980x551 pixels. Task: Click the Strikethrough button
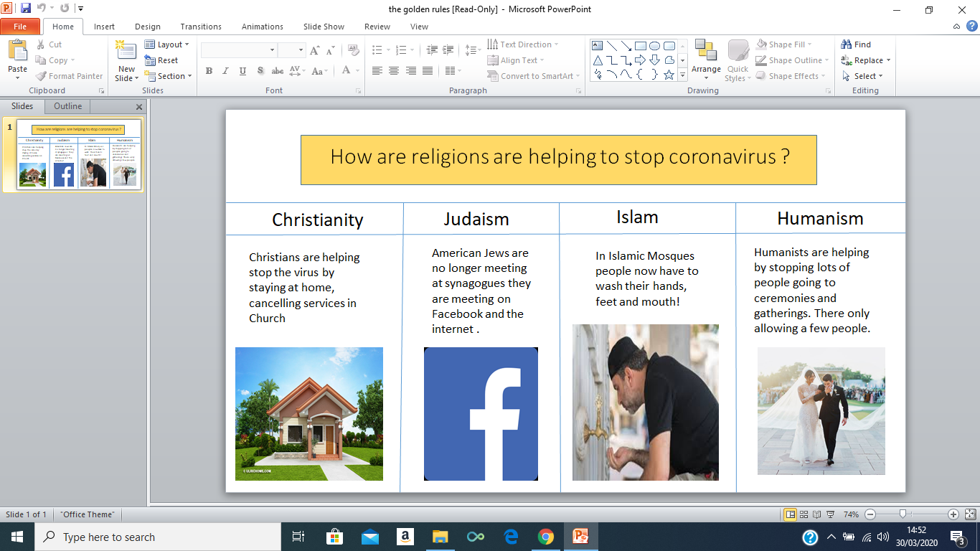coord(277,71)
